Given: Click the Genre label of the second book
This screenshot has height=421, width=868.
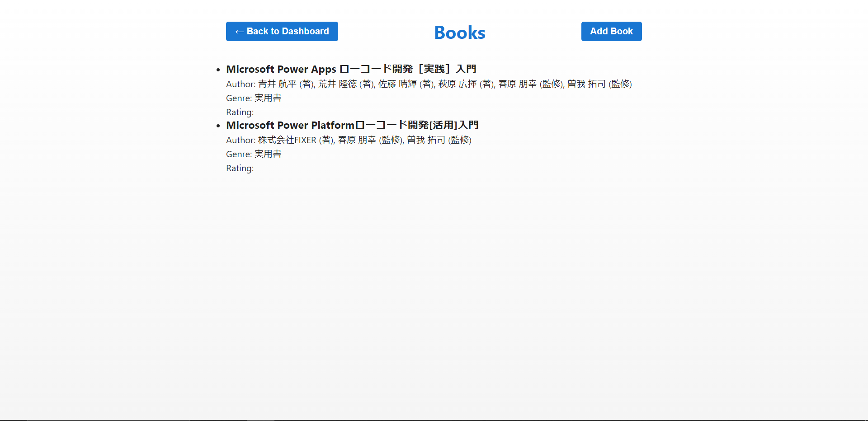Looking at the screenshot, I should (x=239, y=154).
